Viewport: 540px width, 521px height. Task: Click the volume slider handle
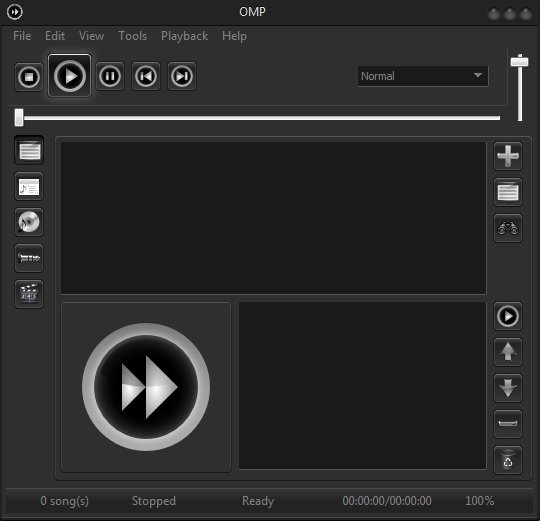pos(519,62)
